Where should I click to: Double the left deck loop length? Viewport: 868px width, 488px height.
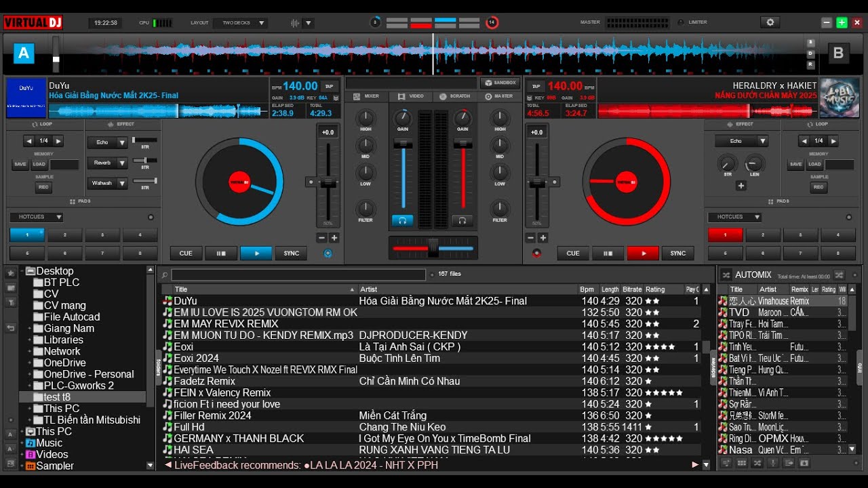pyautogui.click(x=59, y=141)
